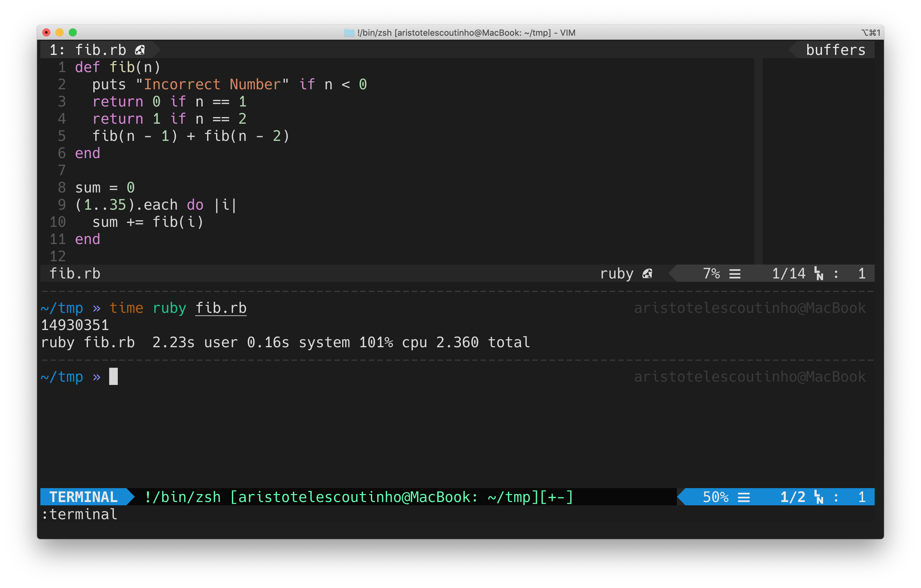The image size is (921, 588).
Task: Click the 'ruby' command word in prompt
Action: point(169,308)
